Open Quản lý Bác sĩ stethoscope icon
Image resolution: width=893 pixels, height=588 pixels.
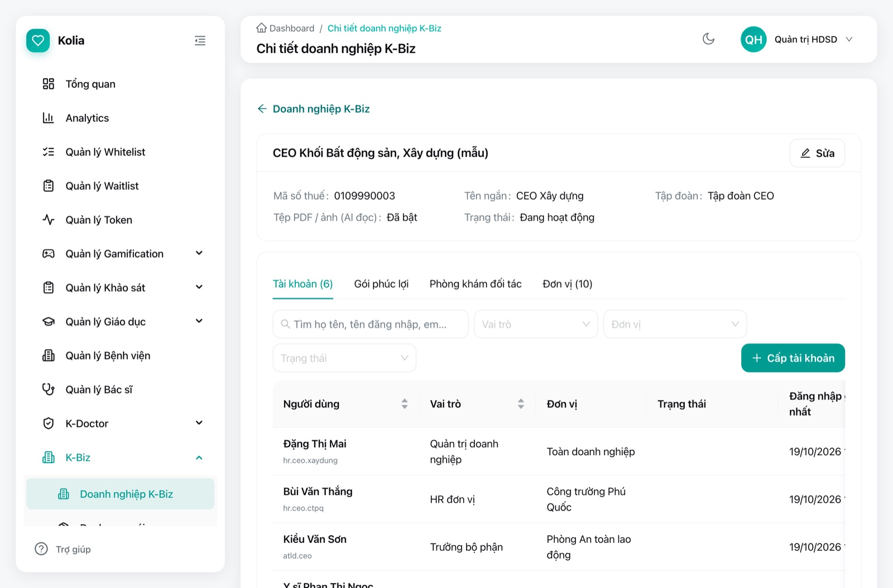point(49,389)
